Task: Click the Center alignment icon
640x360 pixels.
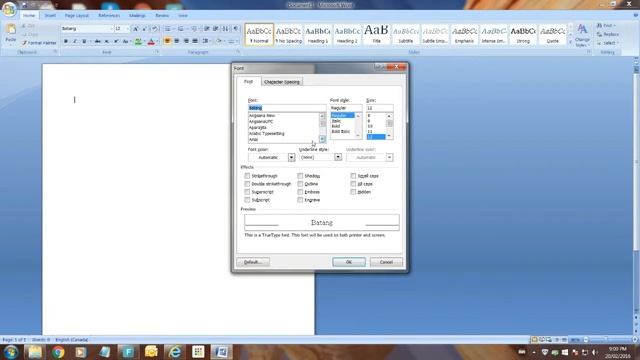Action: (x=177, y=41)
